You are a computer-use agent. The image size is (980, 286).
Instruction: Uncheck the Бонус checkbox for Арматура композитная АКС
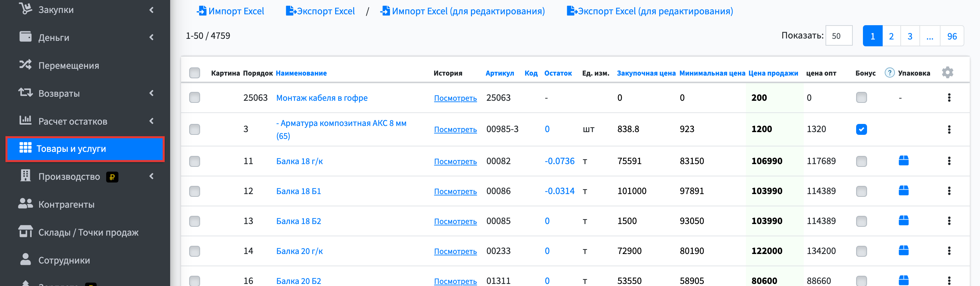click(x=861, y=129)
